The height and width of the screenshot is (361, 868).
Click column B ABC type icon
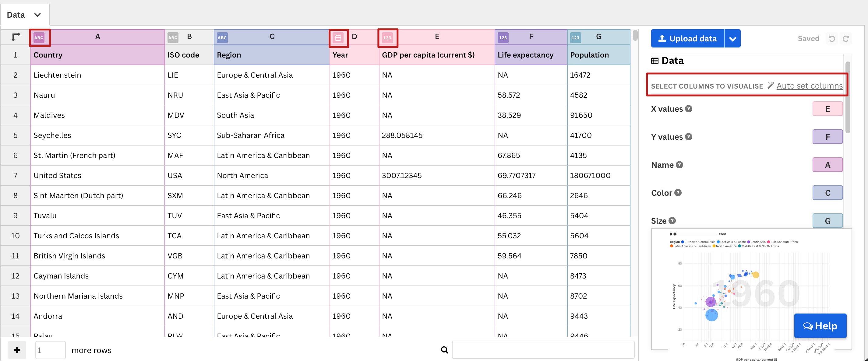point(172,37)
